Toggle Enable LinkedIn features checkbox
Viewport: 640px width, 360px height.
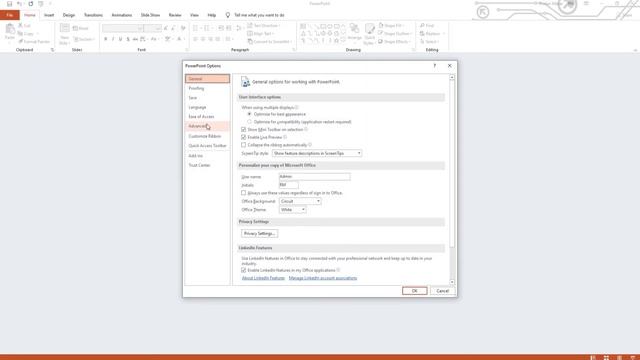(244, 270)
